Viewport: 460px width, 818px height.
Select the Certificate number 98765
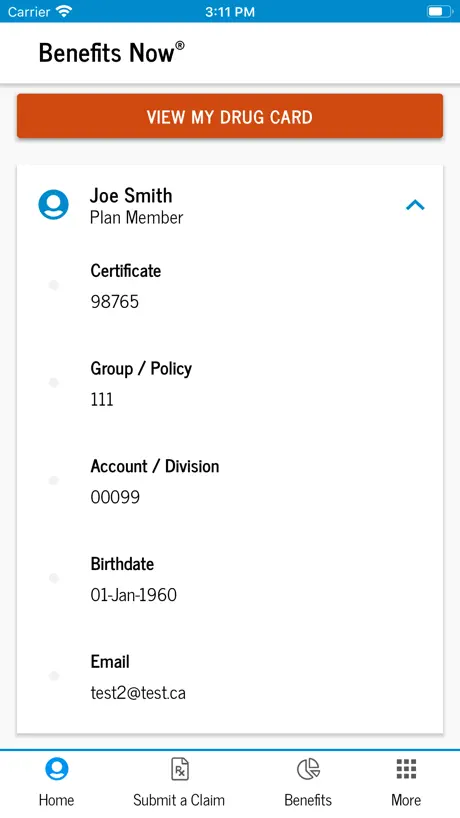tap(115, 302)
